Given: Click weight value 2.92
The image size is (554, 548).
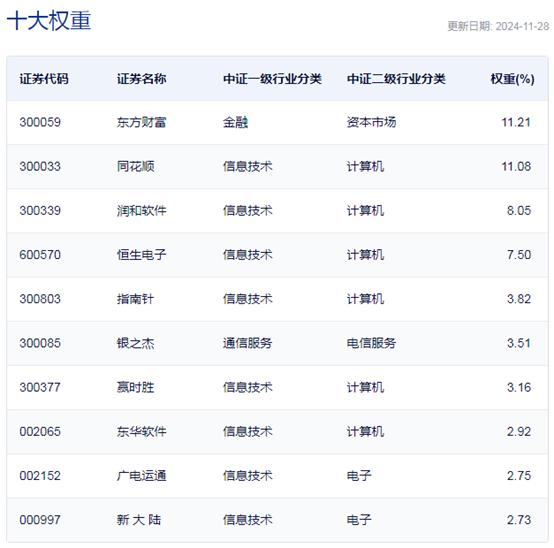Looking at the screenshot, I should point(519,431).
